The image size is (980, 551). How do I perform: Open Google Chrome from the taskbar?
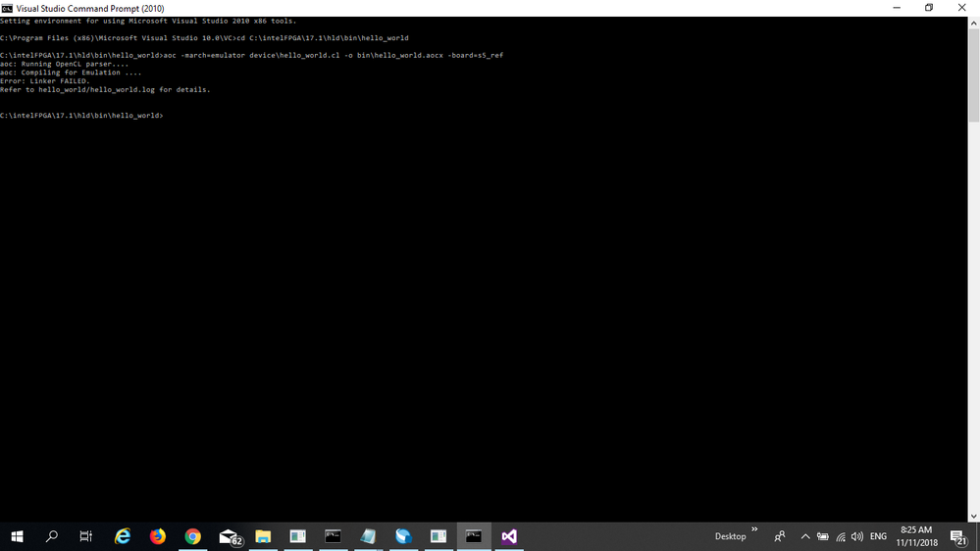[x=192, y=536]
